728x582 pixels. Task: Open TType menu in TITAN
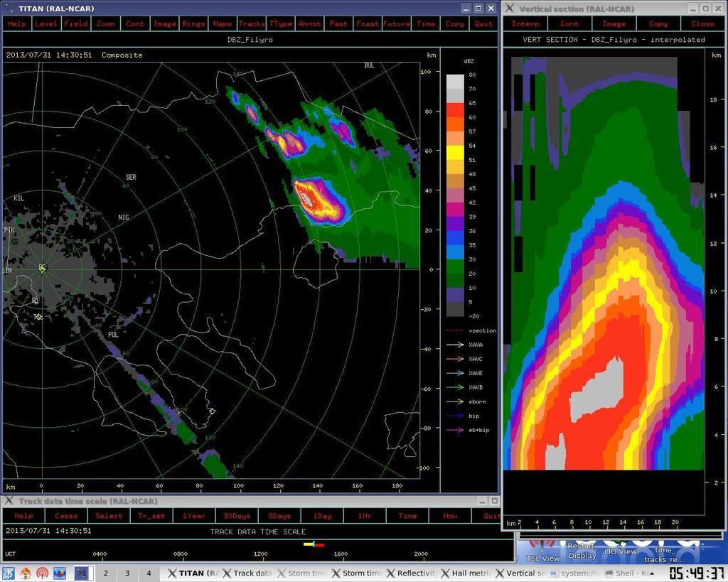(x=281, y=23)
